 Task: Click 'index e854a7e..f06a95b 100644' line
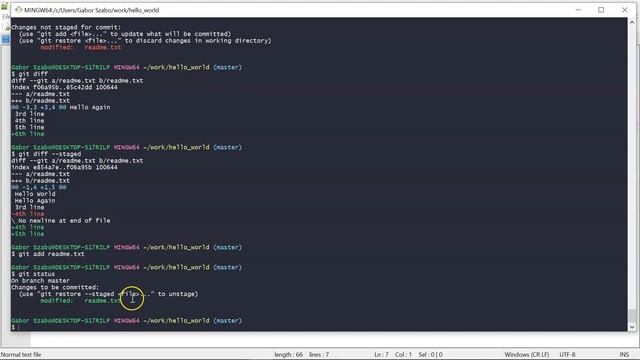point(64,167)
